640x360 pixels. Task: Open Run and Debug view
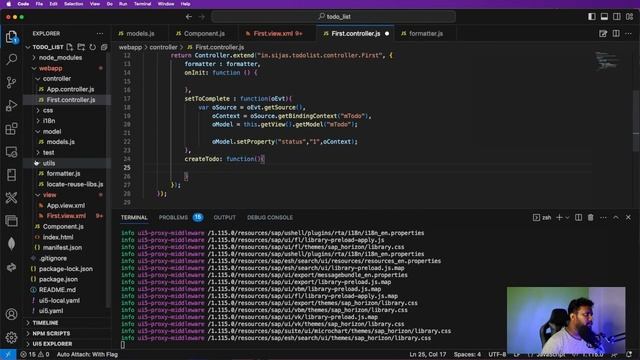tap(11, 106)
